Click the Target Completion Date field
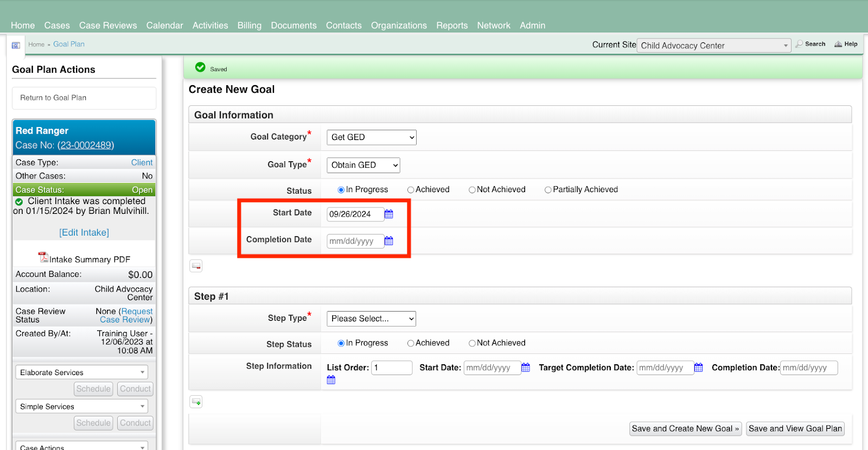 pyautogui.click(x=665, y=367)
